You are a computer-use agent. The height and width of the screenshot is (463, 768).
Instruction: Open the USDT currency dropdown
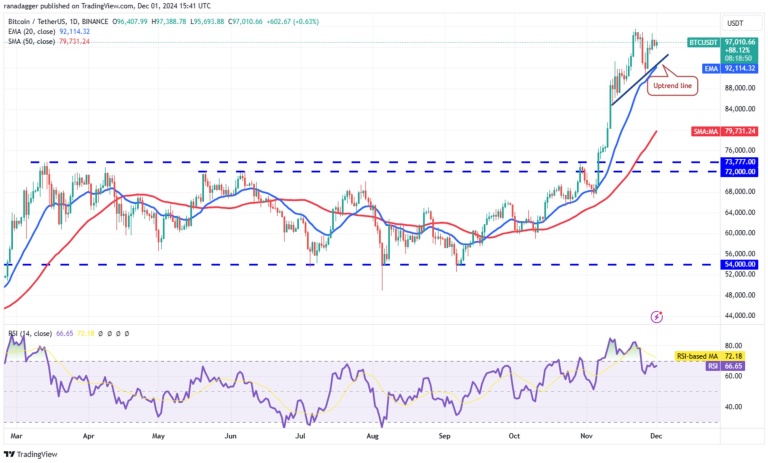click(734, 22)
